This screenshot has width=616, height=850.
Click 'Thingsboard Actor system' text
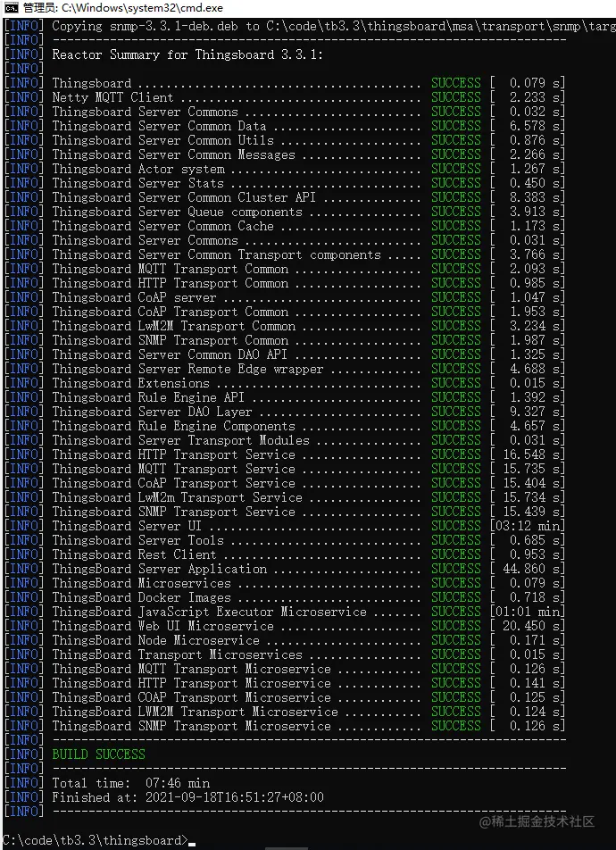[138, 169]
